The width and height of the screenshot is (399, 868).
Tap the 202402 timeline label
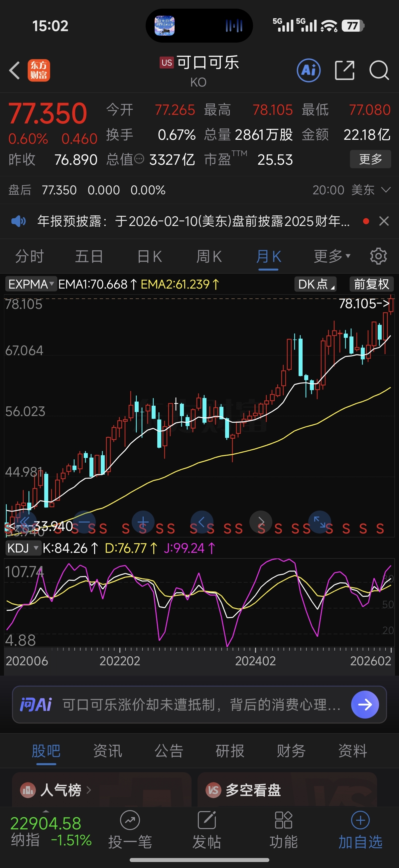(255, 661)
